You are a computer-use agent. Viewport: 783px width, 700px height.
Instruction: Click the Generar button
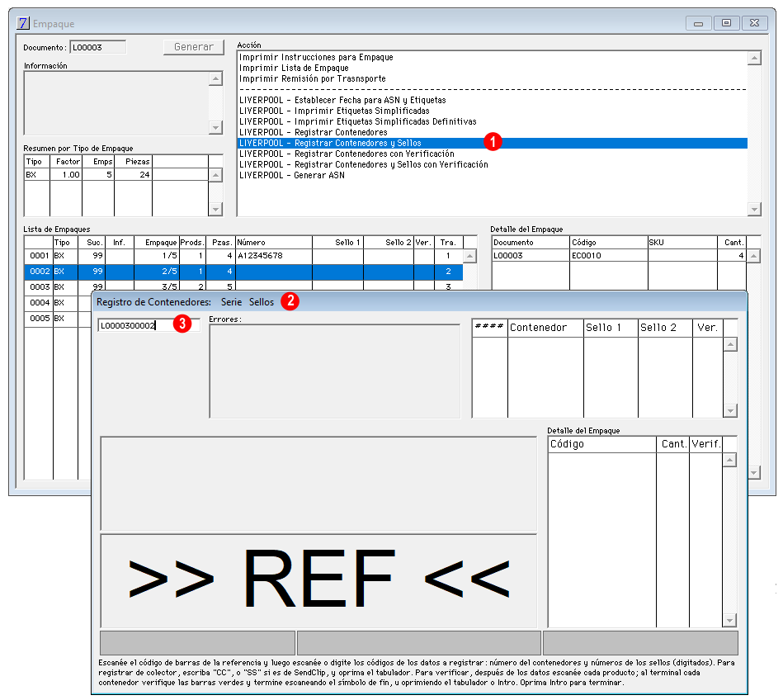194,47
